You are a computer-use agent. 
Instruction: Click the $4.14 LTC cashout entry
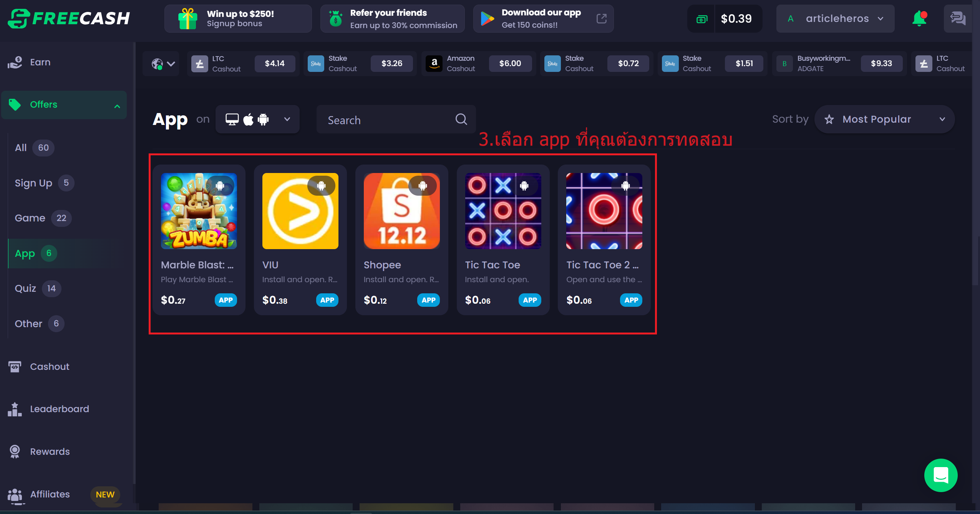point(243,64)
